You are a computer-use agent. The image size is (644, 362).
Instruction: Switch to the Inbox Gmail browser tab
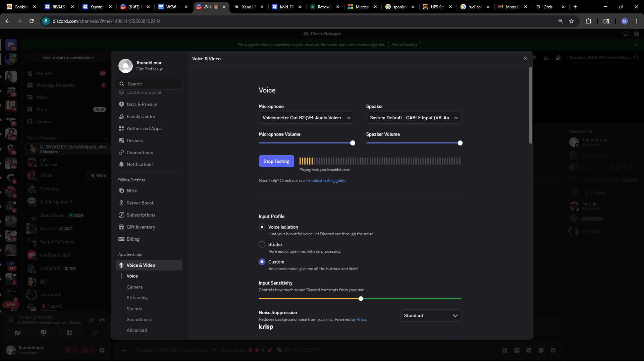tap(513, 7)
